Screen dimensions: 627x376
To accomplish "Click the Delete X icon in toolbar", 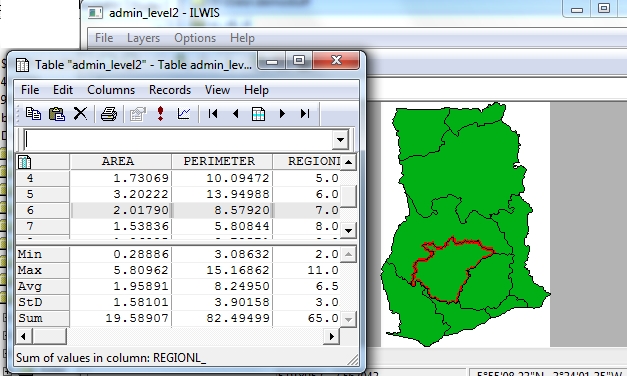I will coord(80,114).
